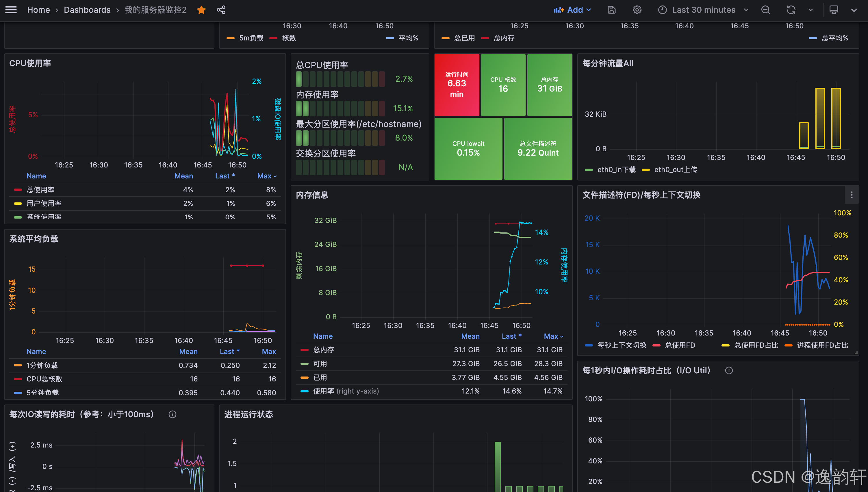The height and width of the screenshot is (492, 868).
Task: Show info for the I/O Util panel
Action: coord(729,371)
